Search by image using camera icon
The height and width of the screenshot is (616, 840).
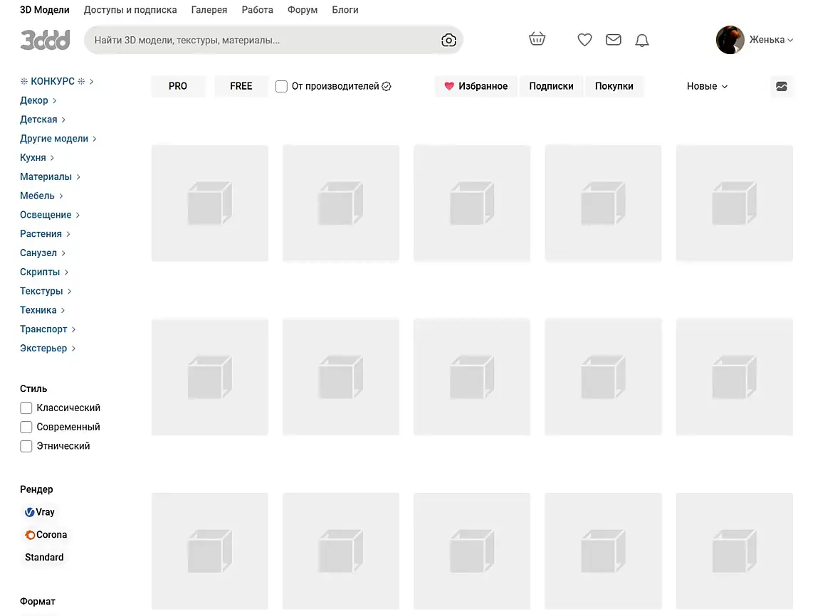[x=448, y=40]
